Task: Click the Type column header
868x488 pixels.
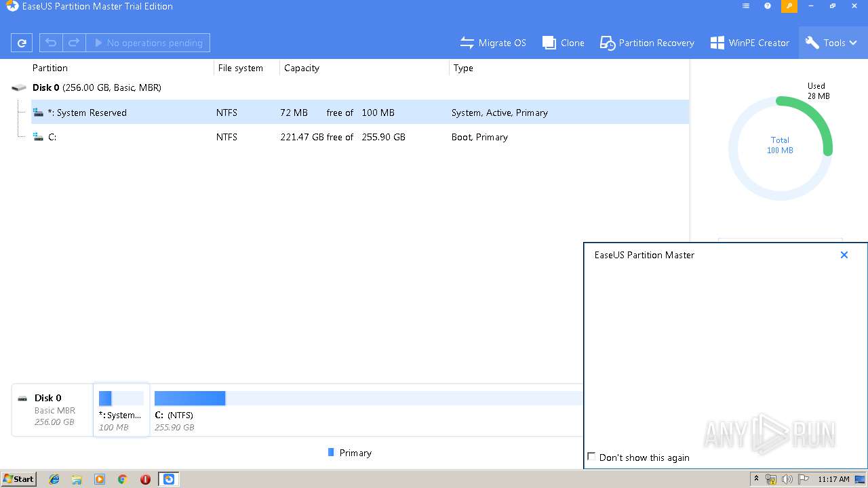Action: click(x=463, y=68)
